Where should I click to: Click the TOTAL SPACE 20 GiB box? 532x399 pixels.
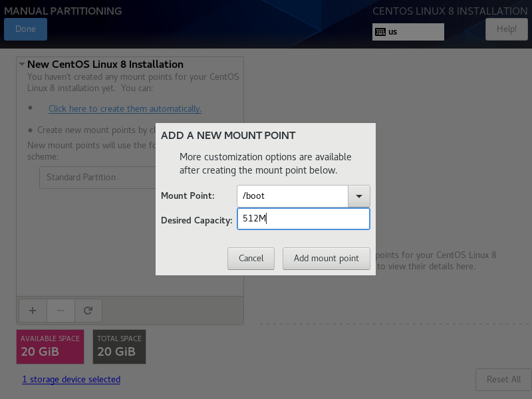click(120, 346)
